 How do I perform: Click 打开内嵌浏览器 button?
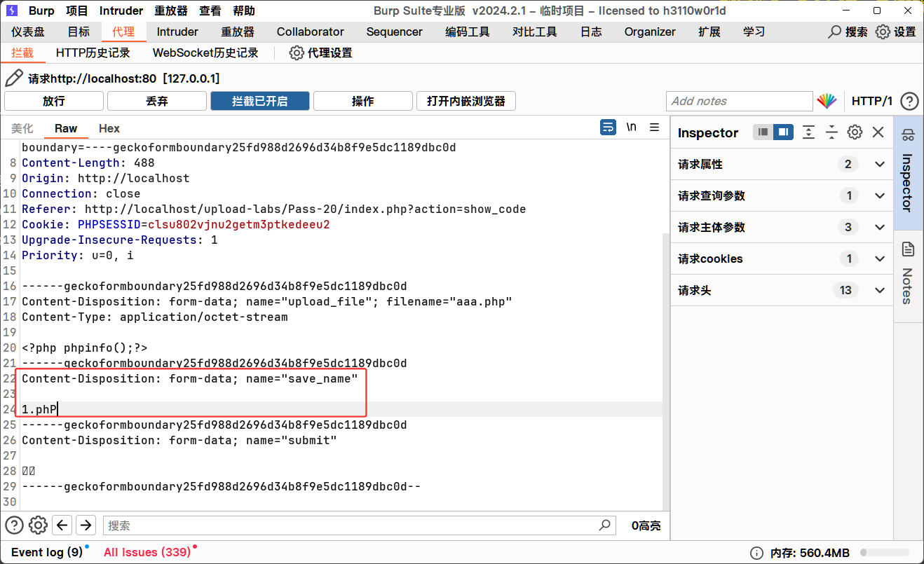coord(466,101)
